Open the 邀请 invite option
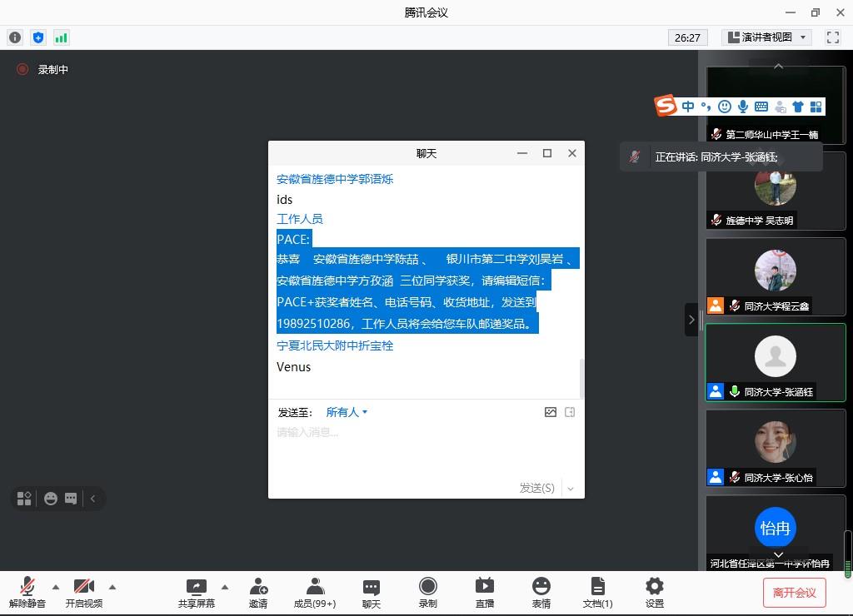The image size is (853, 616). point(258,593)
